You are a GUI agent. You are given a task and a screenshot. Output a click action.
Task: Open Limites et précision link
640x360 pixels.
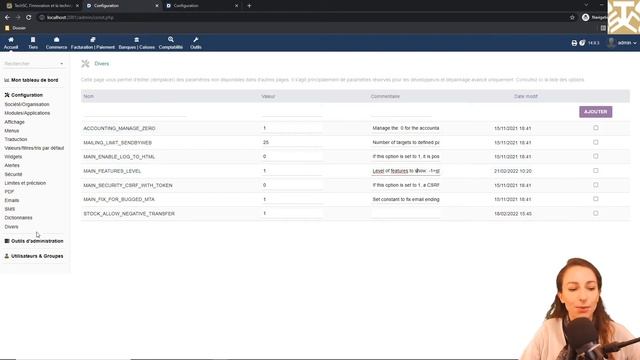pos(25,183)
